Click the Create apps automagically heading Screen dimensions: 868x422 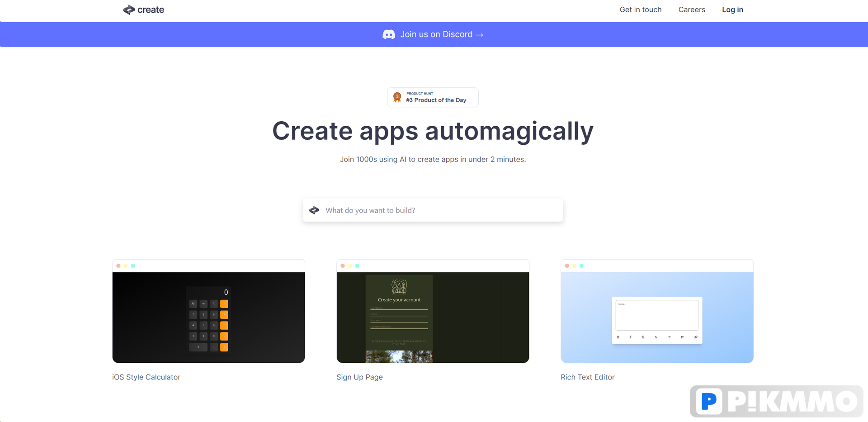click(433, 131)
